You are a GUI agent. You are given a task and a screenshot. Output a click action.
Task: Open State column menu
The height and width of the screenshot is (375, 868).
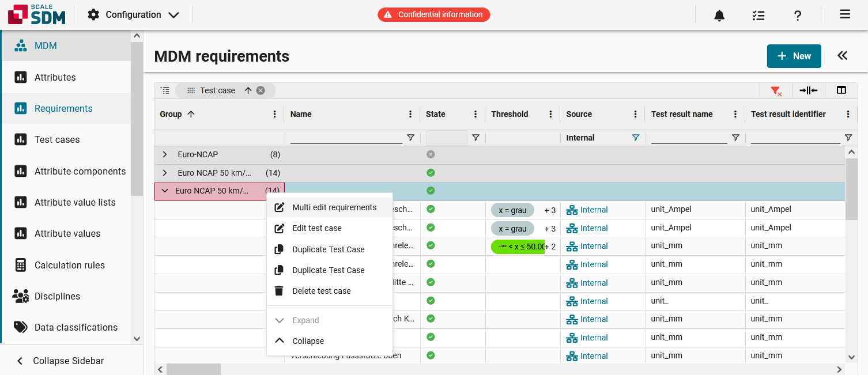pos(475,114)
